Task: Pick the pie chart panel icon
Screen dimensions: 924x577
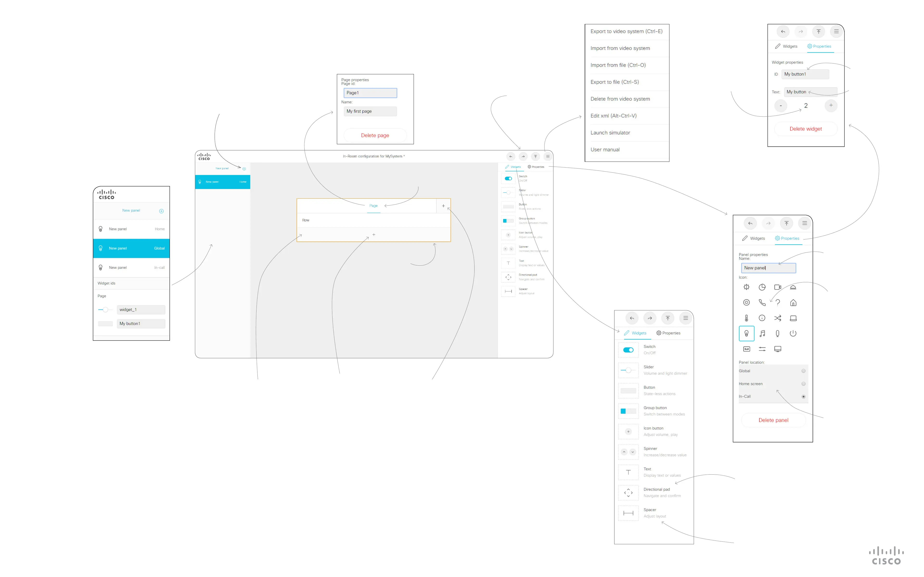Action: point(762,287)
